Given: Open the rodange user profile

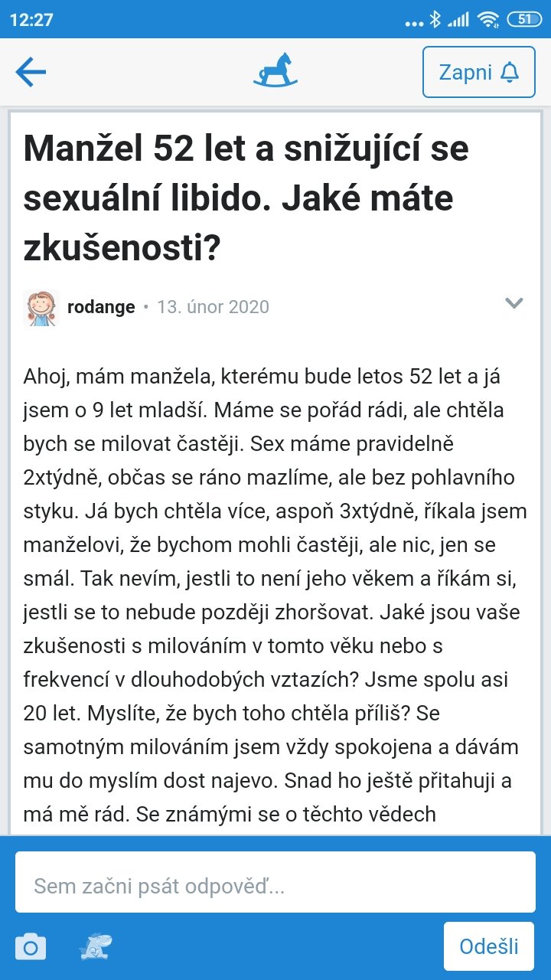Looking at the screenshot, I should pyautogui.click(x=101, y=308).
